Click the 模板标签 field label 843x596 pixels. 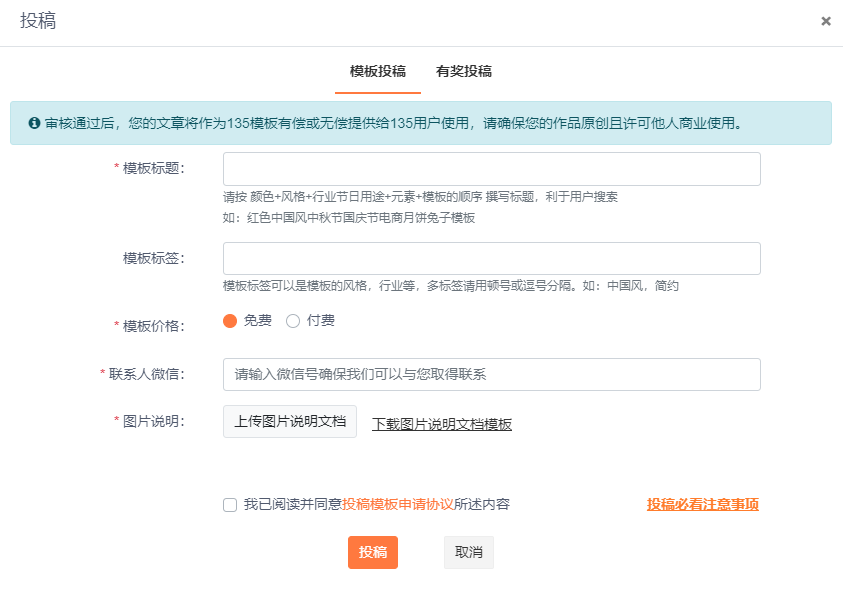click(153, 258)
